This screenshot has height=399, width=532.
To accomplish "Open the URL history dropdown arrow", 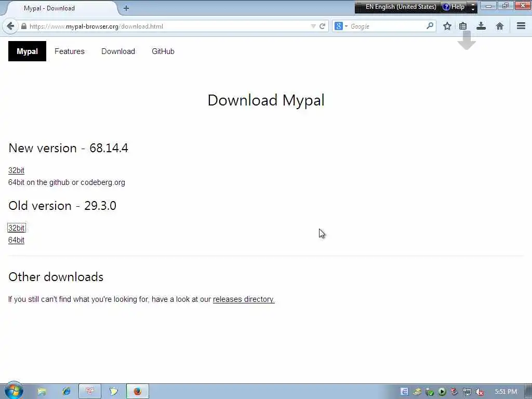I will (313, 26).
